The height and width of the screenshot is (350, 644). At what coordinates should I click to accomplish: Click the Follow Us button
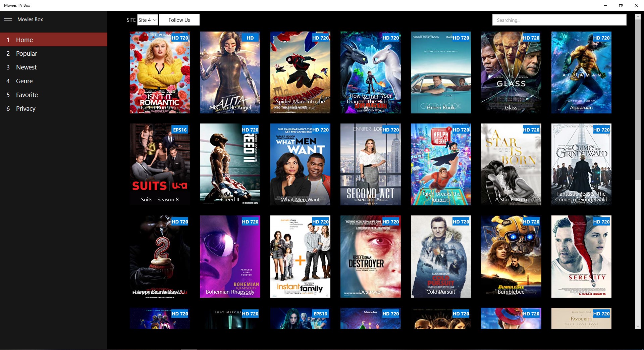pyautogui.click(x=179, y=20)
